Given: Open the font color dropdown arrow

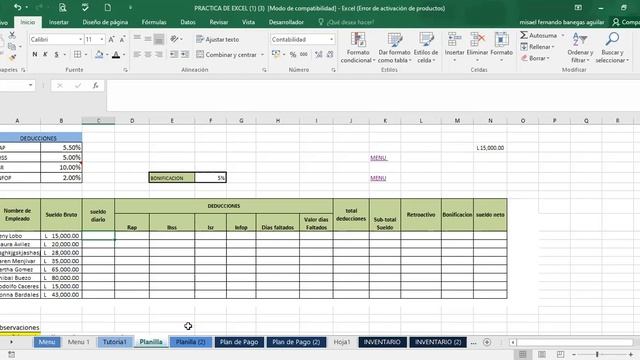Looking at the screenshot, I should (x=124, y=55).
